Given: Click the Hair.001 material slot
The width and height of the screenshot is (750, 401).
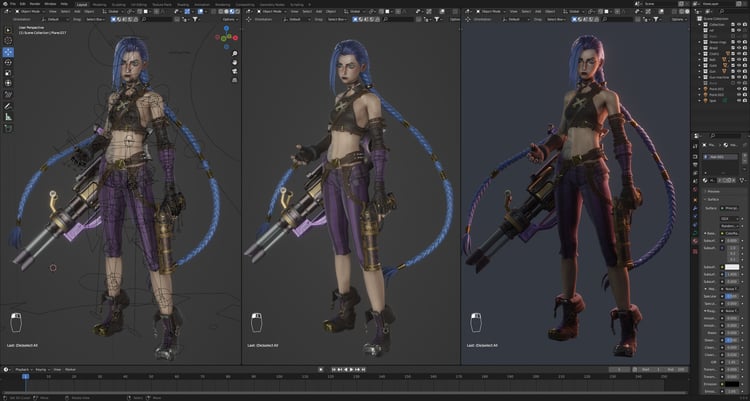Looking at the screenshot, I should click(x=721, y=157).
